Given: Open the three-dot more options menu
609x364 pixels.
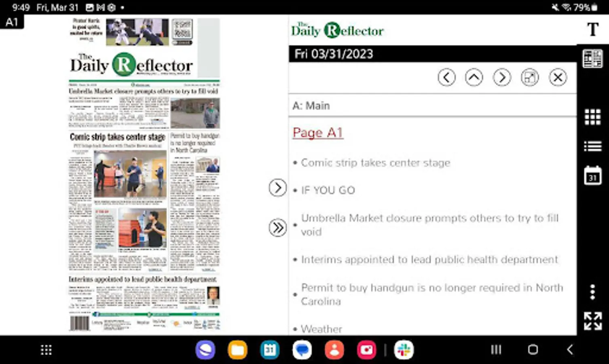Looking at the screenshot, I should point(592,292).
